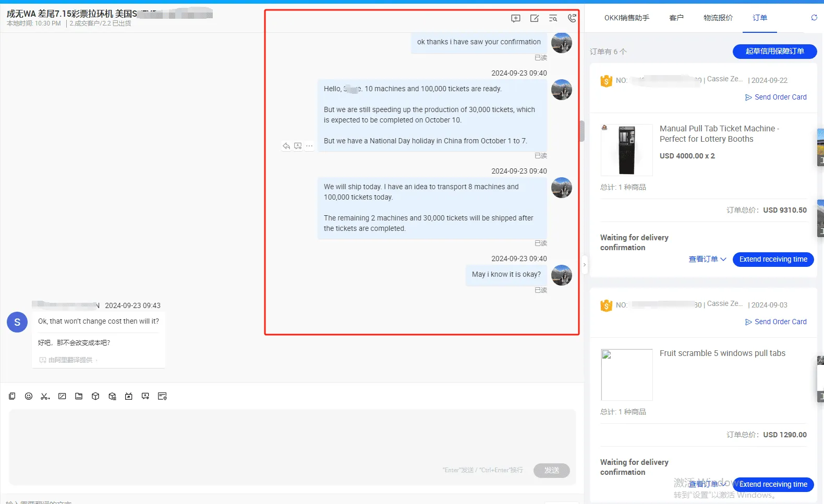The width and height of the screenshot is (824, 504).
Task: Open chat history search icon
Action: click(x=553, y=18)
